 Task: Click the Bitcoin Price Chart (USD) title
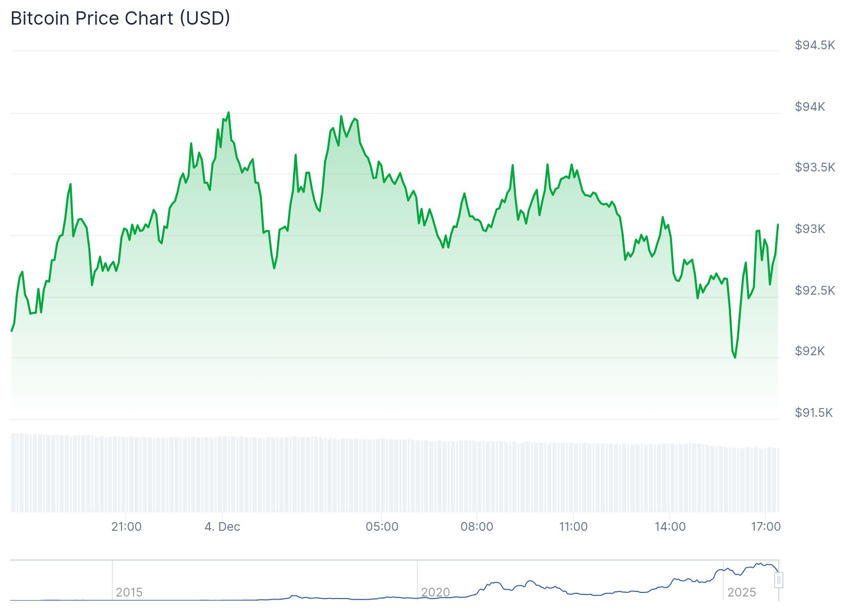(120, 18)
